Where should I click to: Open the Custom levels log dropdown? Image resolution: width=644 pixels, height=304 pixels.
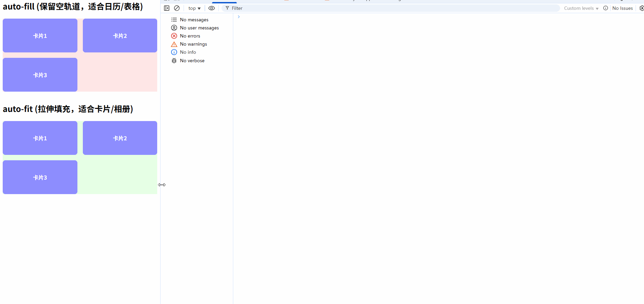581,8
